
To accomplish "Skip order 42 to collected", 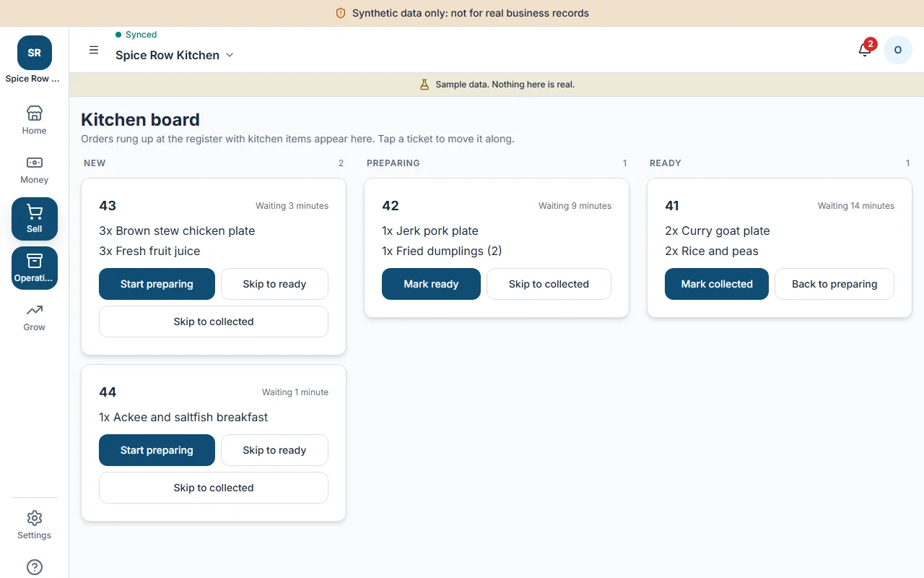I will [x=549, y=284].
